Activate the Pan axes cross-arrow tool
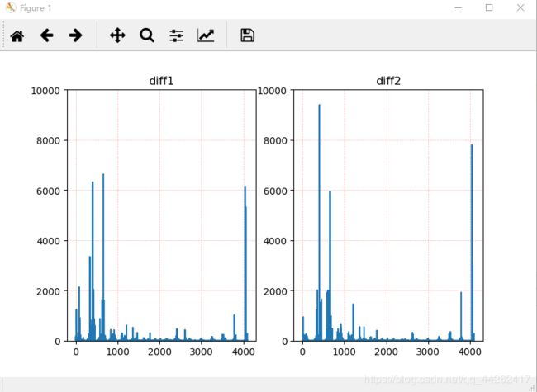Image resolution: width=537 pixels, height=392 pixels. (117, 35)
